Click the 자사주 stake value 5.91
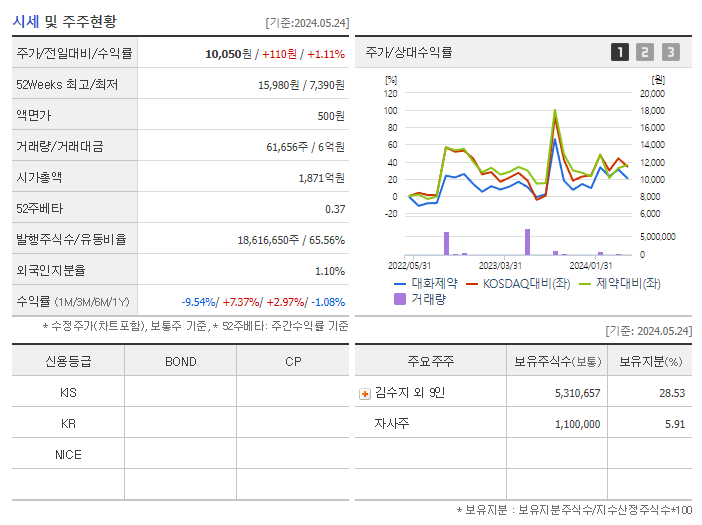 (675, 424)
